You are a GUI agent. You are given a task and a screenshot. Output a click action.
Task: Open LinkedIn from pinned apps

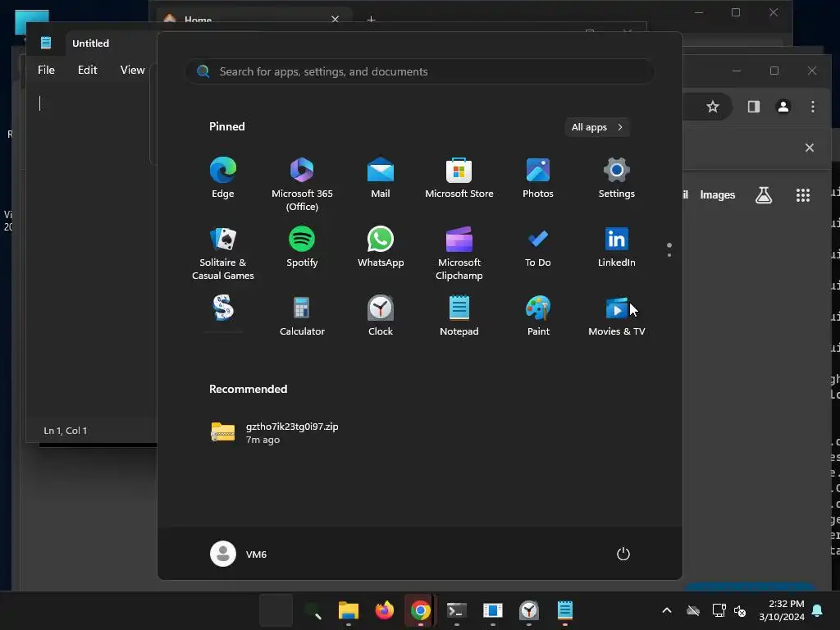pos(617,247)
